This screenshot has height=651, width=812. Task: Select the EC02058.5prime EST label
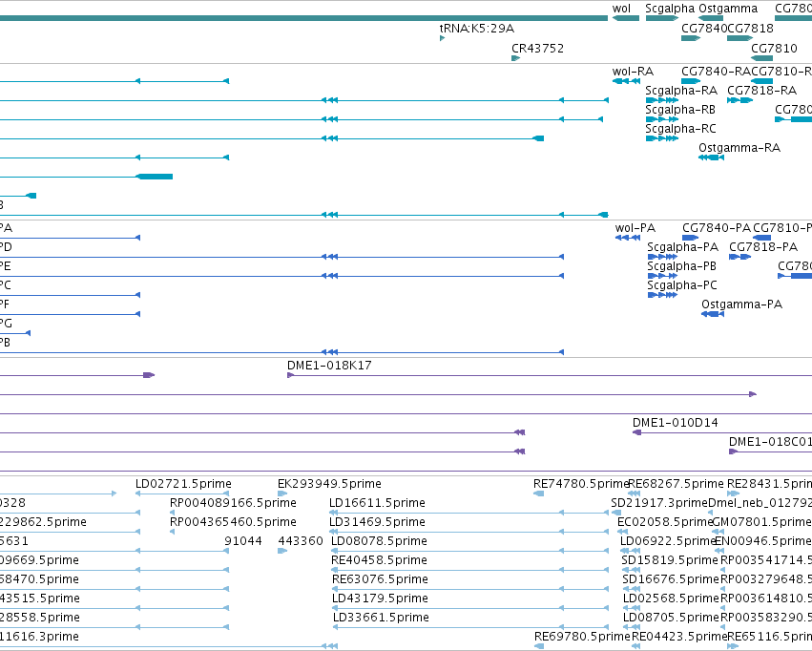coord(665,522)
